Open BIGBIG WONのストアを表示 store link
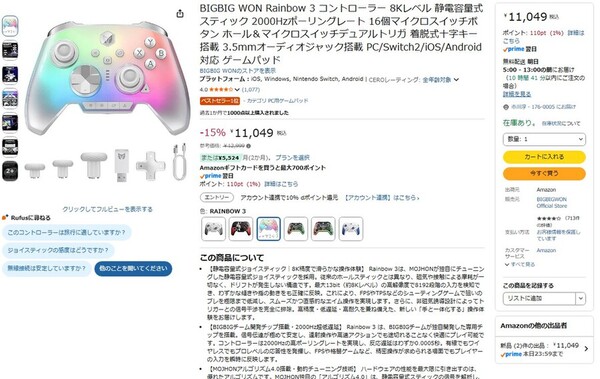This screenshot has height=379, width=600. pos(238,71)
